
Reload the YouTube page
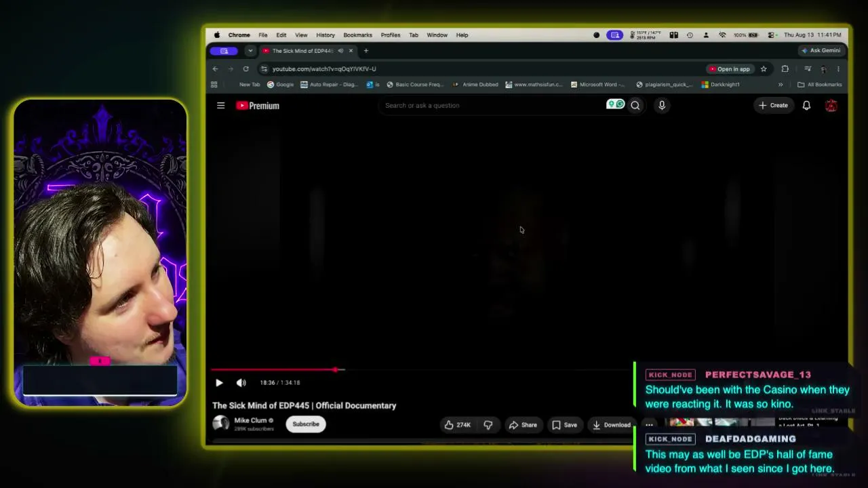[x=245, y=68]
